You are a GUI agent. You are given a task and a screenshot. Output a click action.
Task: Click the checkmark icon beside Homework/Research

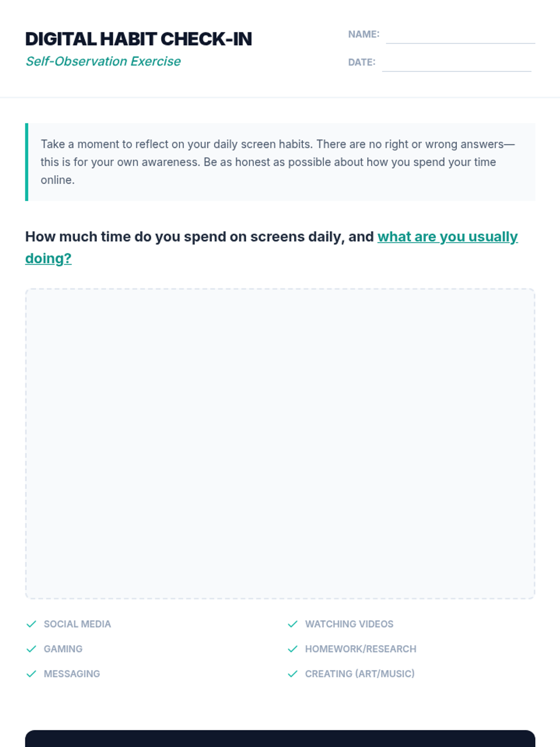click(293, 649)
